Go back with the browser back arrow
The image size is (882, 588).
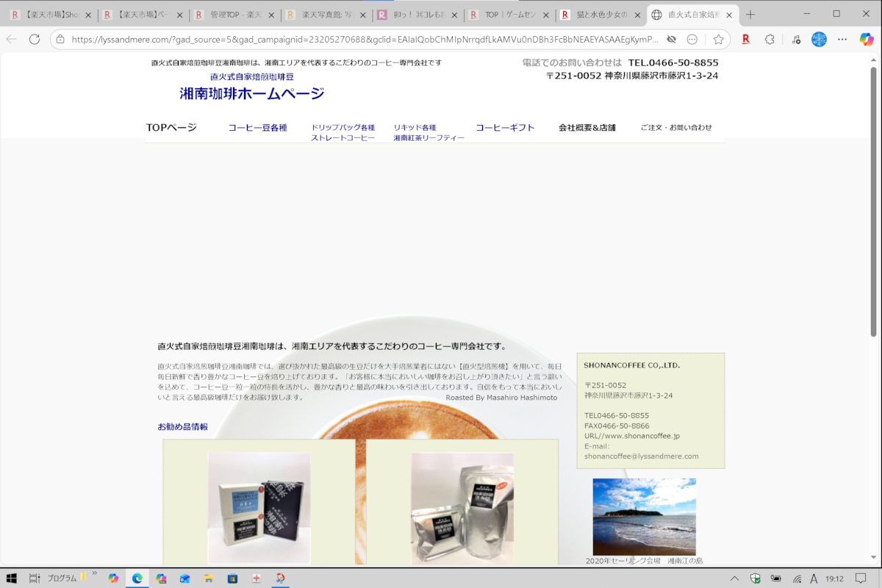click(12, 40)
